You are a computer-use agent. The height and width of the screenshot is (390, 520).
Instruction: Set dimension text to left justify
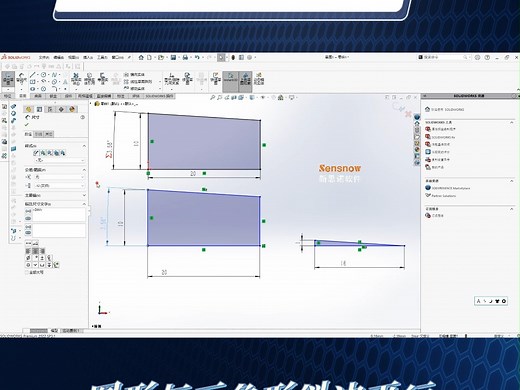(x=29, y=251)
